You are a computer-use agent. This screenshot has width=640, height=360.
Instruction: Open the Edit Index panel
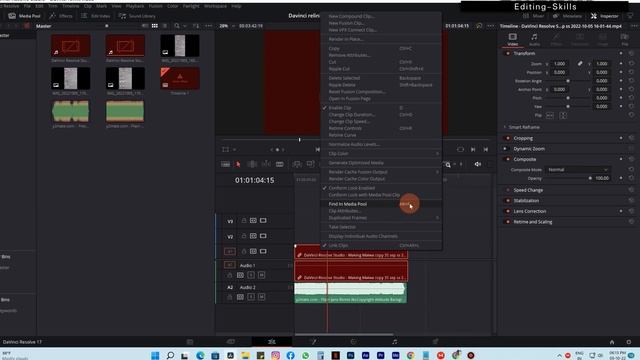96,16
